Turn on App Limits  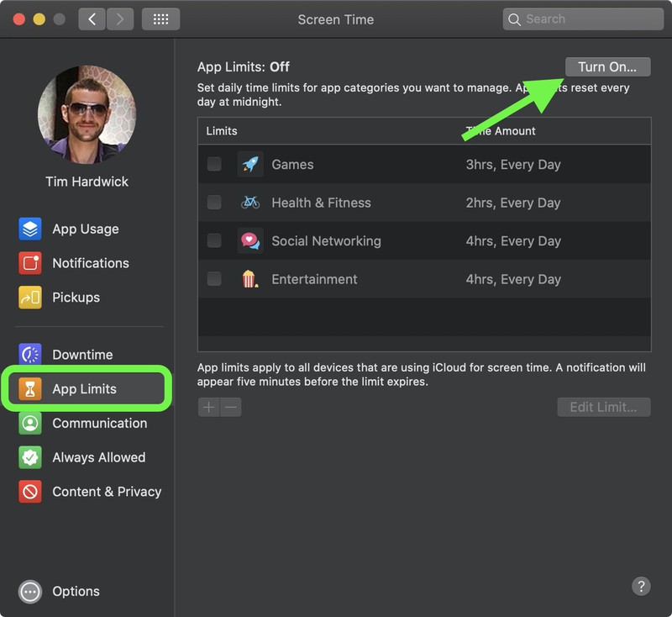[607, 66]
